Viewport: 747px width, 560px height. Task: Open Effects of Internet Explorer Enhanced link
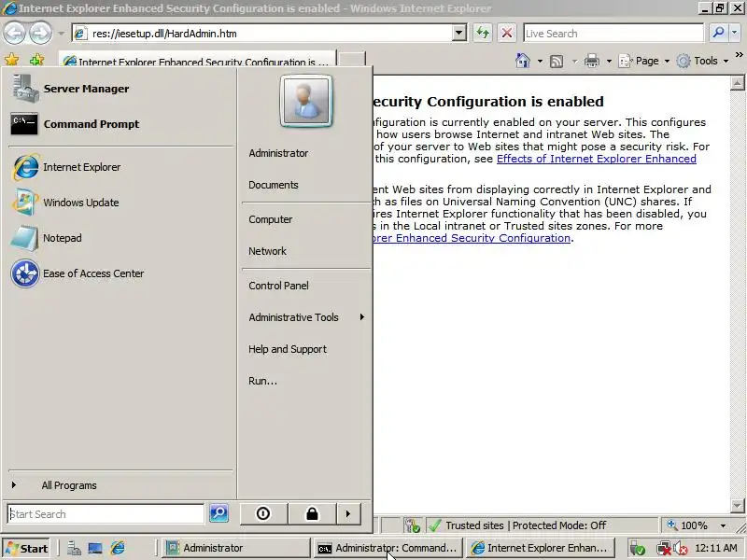tap(597, 159)
